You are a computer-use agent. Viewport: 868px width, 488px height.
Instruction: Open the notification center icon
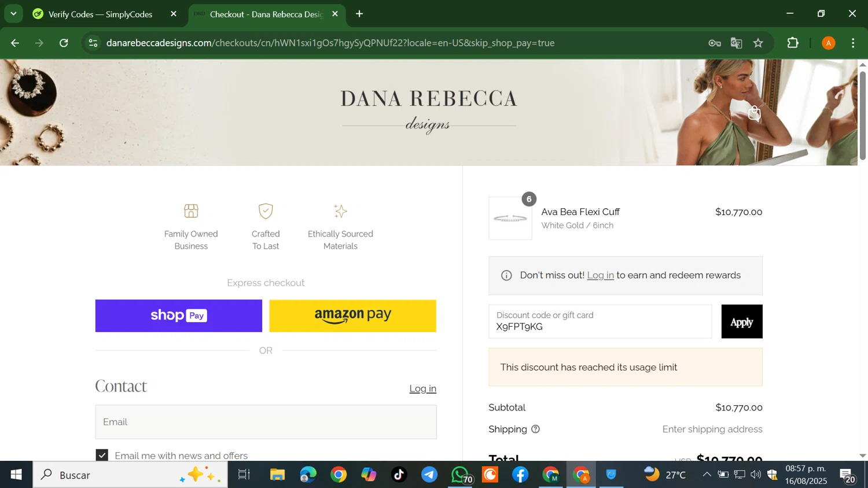(848, 475)
